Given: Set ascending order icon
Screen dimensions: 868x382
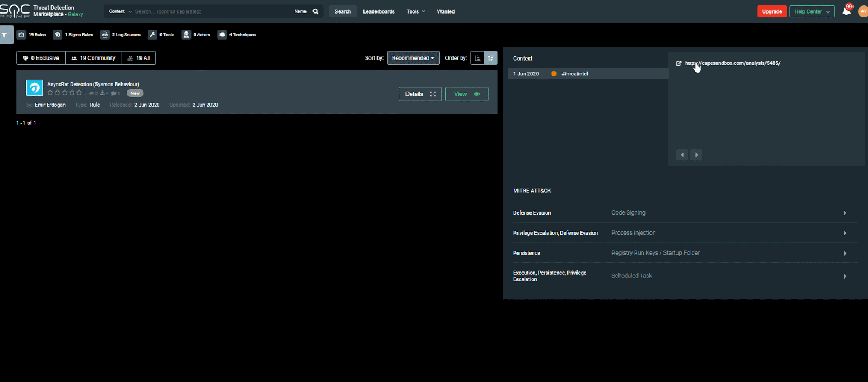Looking at the screenshot, I should click(x=477, y=58).
